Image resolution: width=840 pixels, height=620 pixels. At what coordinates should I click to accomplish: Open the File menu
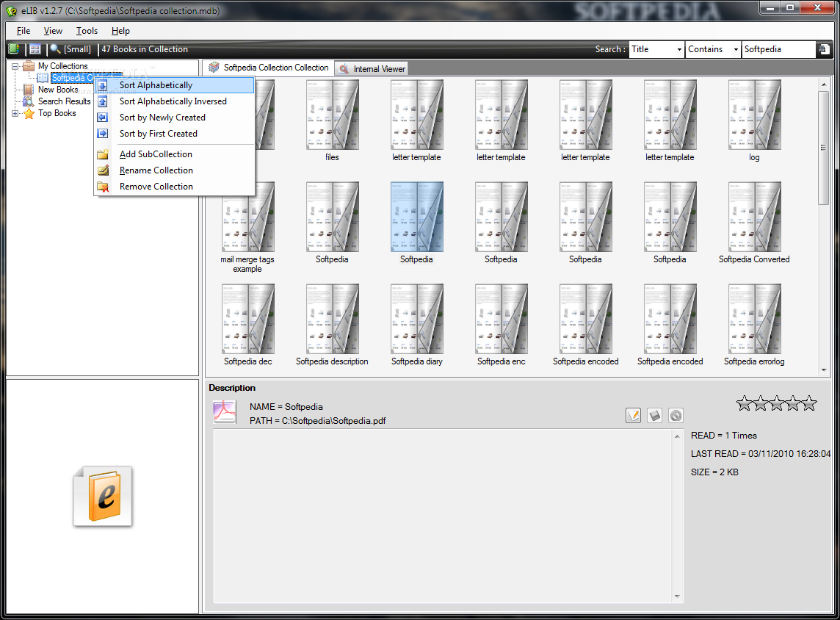(x=23, y=31)
